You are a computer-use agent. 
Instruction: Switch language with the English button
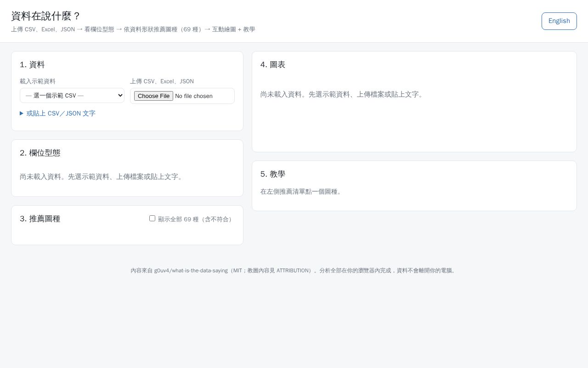[x=559, y=21]
